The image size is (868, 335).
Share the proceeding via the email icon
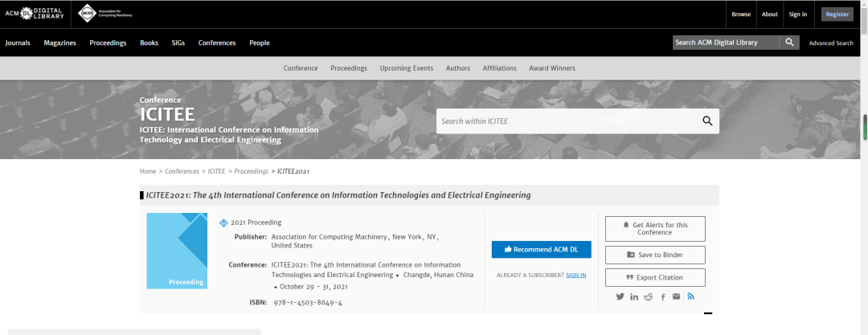pos(677,296)
